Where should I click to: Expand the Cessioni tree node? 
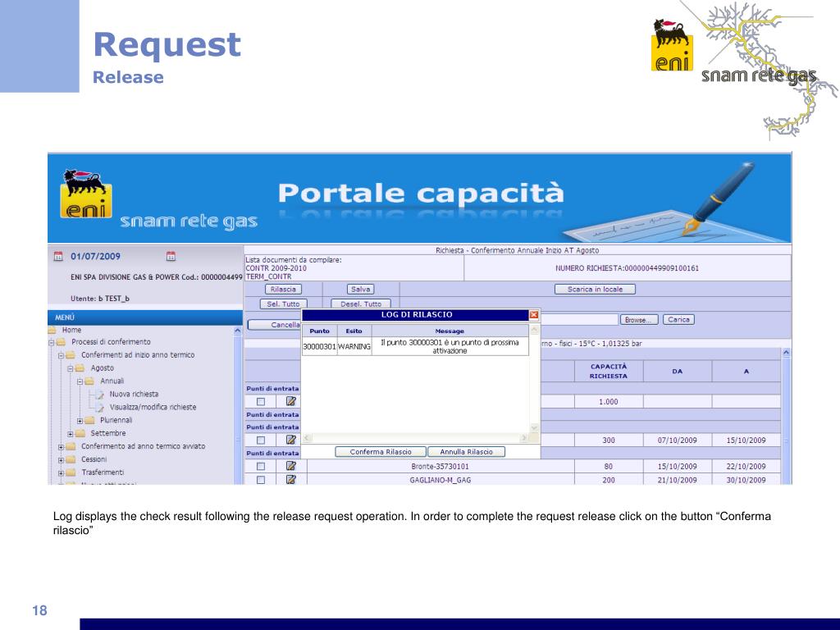click(61, 459)
